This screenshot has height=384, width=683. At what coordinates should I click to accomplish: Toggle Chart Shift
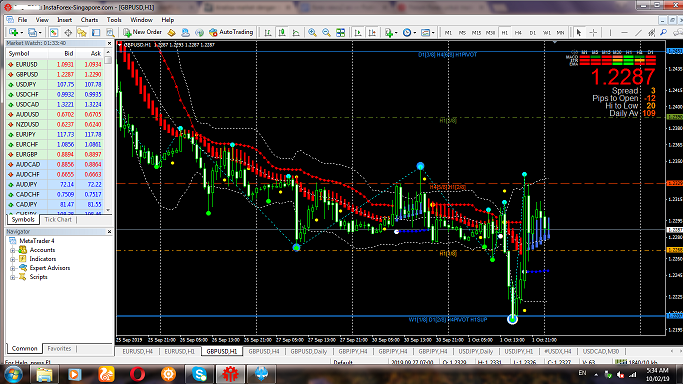click(x=372, y=33)
